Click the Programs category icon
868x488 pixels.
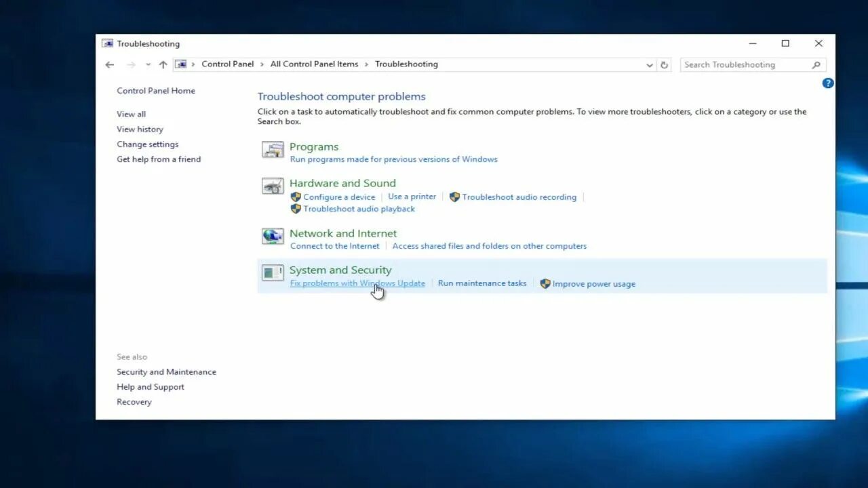click(x=273, y=150)
